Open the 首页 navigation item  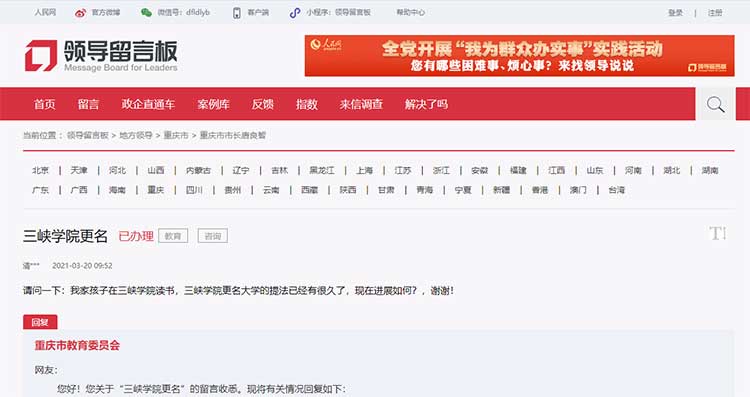(44, 104)
